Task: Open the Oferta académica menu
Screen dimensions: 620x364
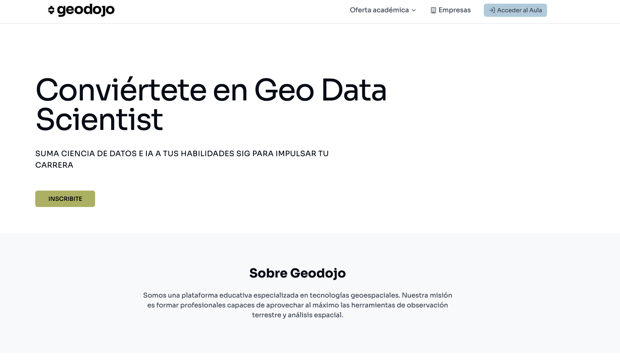Action: [x=379, y=10]
